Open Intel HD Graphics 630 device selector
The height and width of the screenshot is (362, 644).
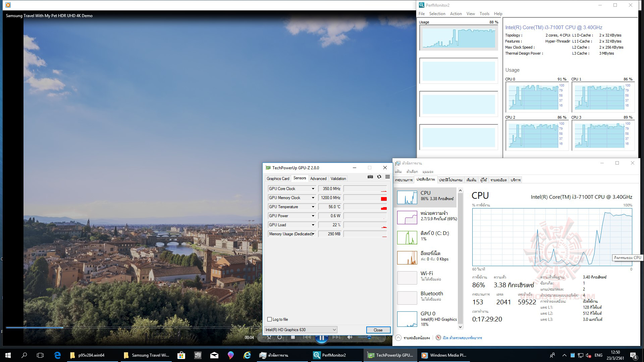pos(301,330)
